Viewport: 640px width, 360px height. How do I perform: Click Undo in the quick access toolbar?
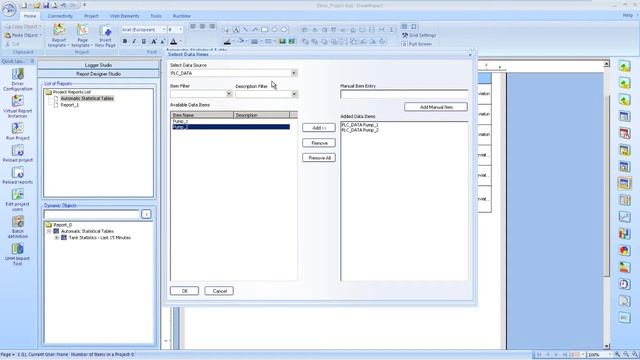64,5
